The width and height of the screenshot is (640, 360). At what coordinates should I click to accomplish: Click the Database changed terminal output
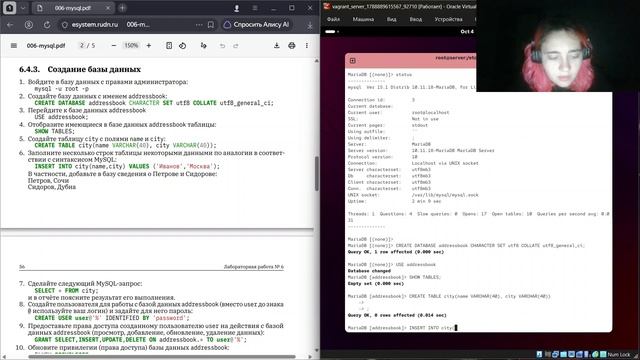(x=369, y=271)
